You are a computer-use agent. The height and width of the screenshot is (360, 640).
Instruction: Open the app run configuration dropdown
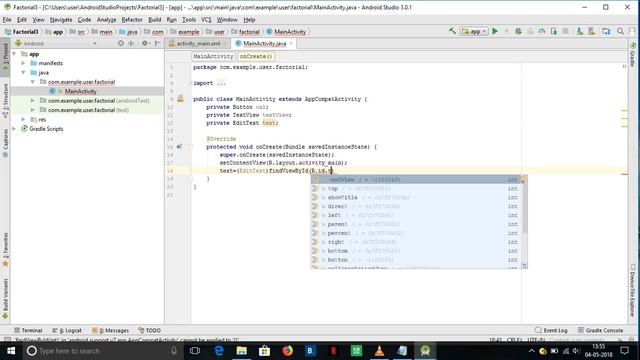(474, 31)
